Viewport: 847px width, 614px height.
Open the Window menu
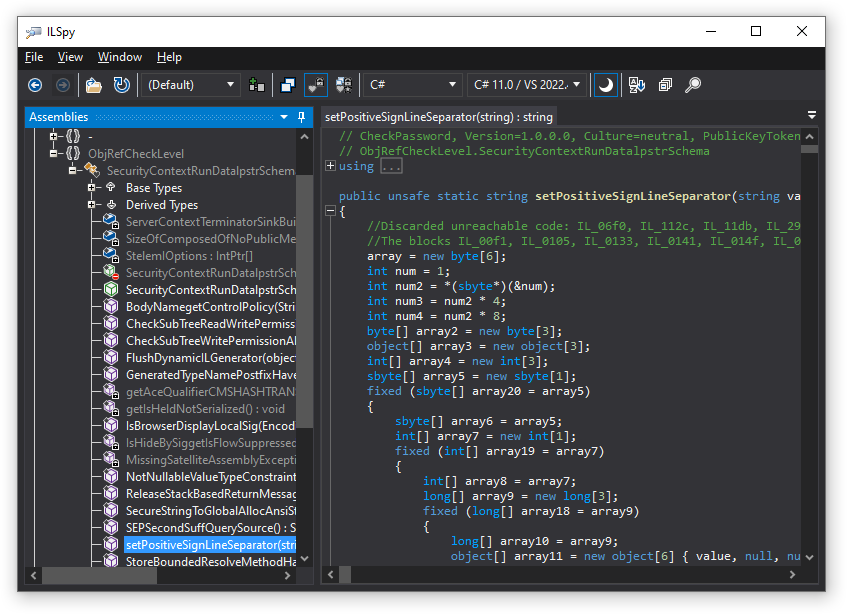tap(119, 57)
